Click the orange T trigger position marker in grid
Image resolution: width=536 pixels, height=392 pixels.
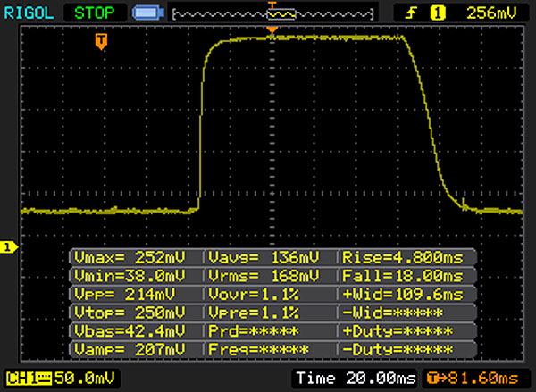coord(101,41)
